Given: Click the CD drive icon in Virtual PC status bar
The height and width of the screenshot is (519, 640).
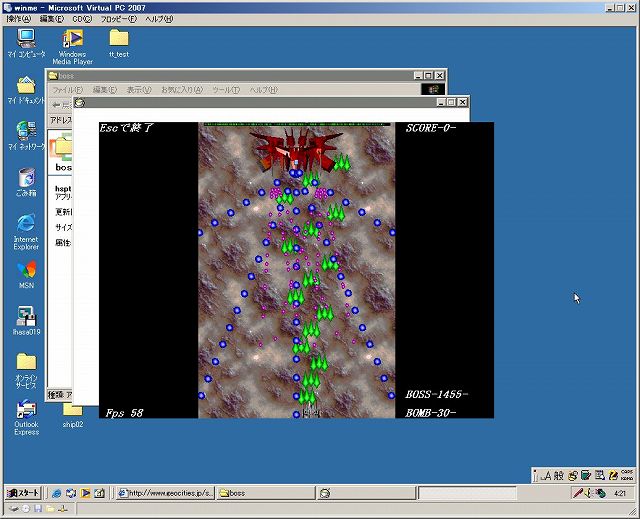Looking at the screenshot, I should [26, 508].
